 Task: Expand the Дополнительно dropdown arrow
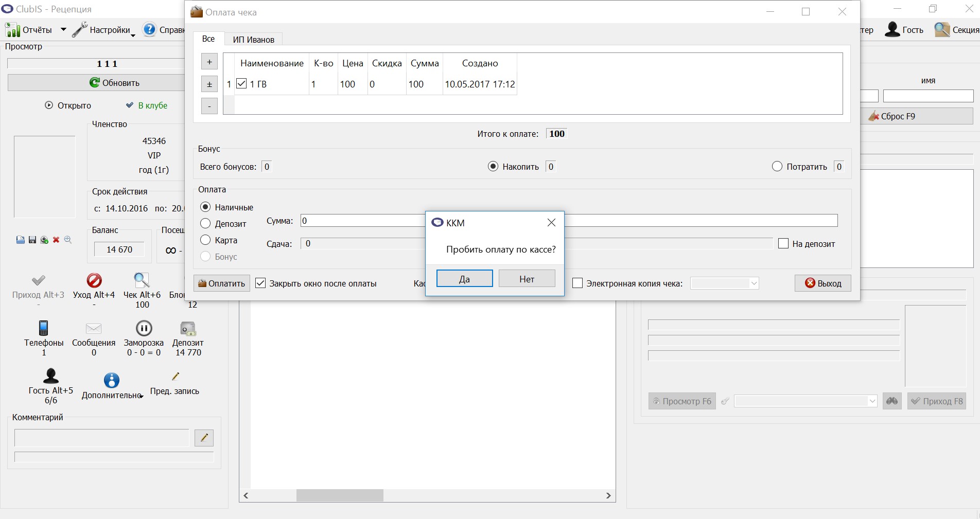pyautogui.click(x=141, y=396)
